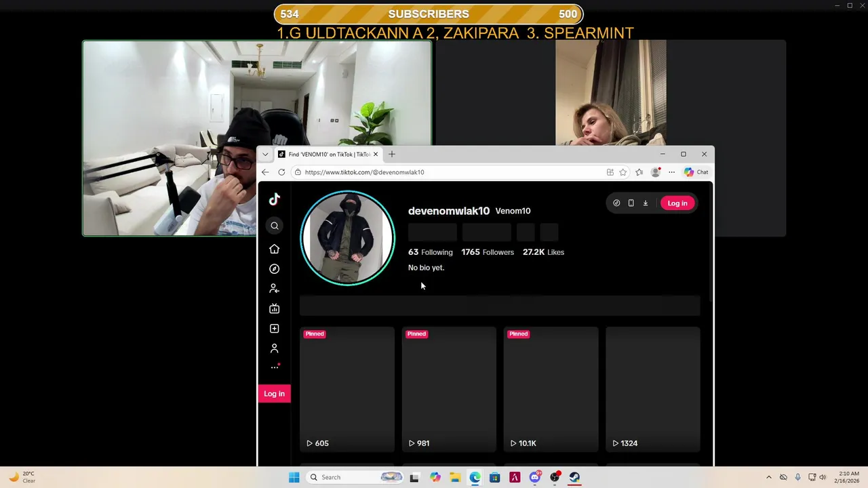
Task: Open pinned video with 605 views
Action: click(347, 389)
